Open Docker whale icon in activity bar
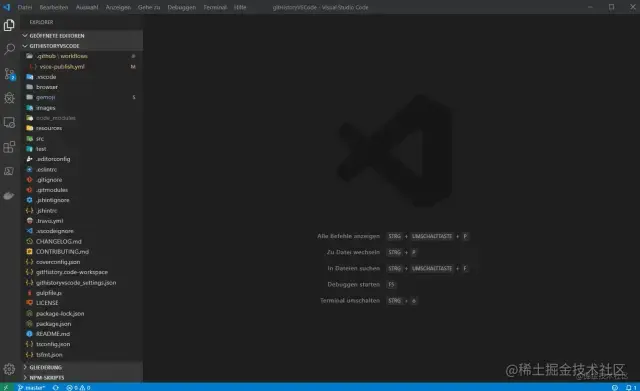Image resolution: width=640 pixels, height=391 pixels. pos(9,196)
